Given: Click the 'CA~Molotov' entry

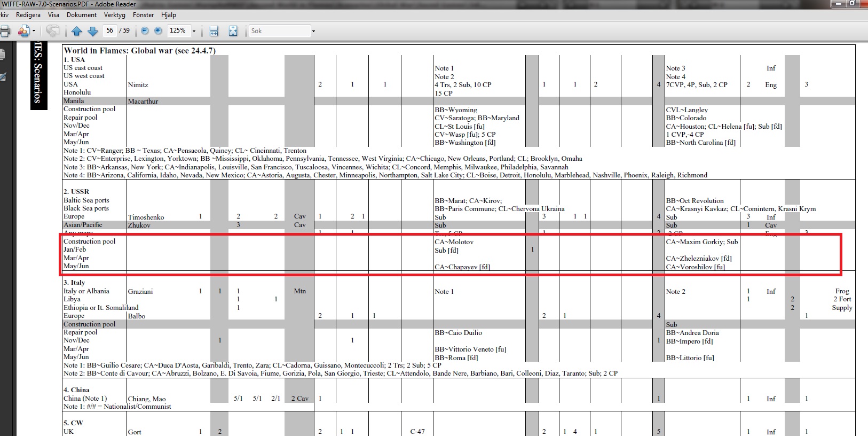Looking at the screenshot, I should [454, 242].
